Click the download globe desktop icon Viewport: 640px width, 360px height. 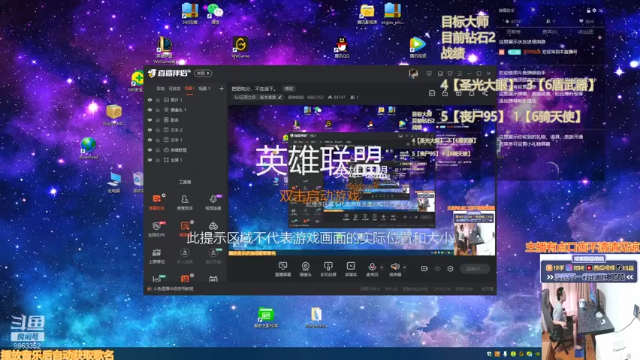pyautogui.click(x=88, y=148)
